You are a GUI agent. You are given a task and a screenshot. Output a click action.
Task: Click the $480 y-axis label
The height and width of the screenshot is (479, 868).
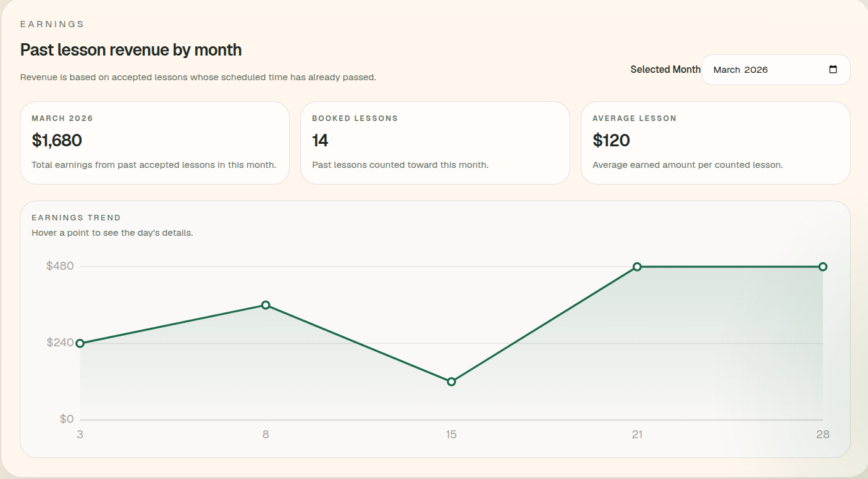60,266
